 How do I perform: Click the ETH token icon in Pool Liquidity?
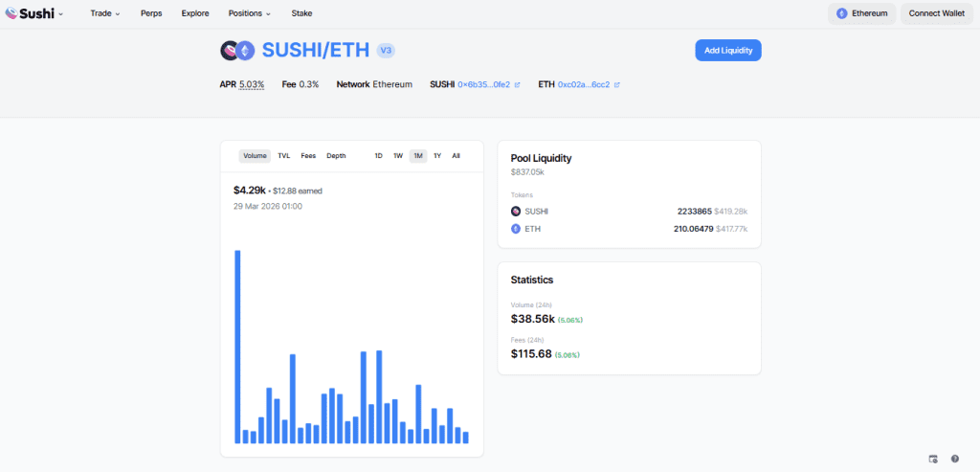516,229
